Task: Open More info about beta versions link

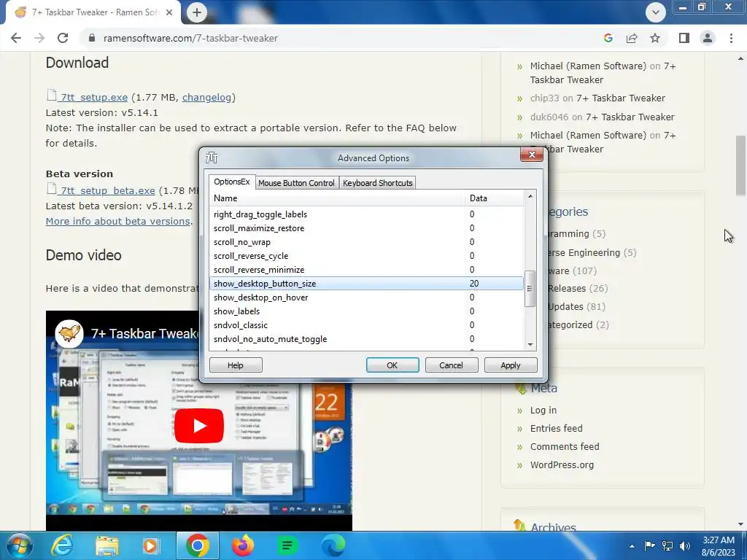Action: (x=117, y=221)
